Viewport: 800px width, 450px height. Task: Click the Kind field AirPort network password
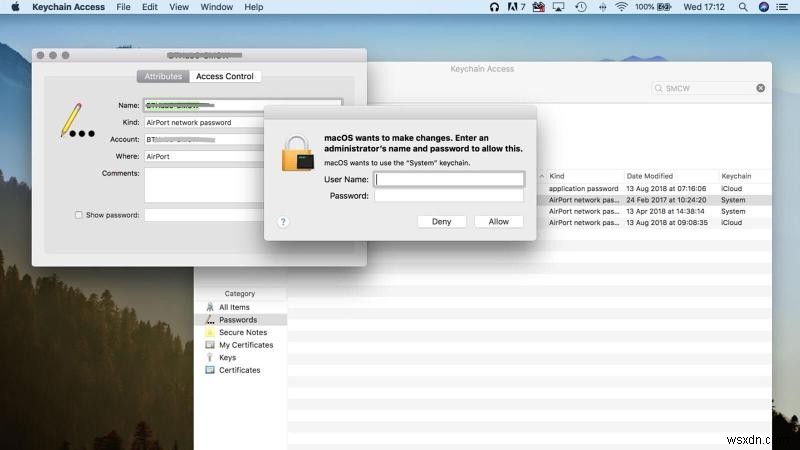coord(204,122)
